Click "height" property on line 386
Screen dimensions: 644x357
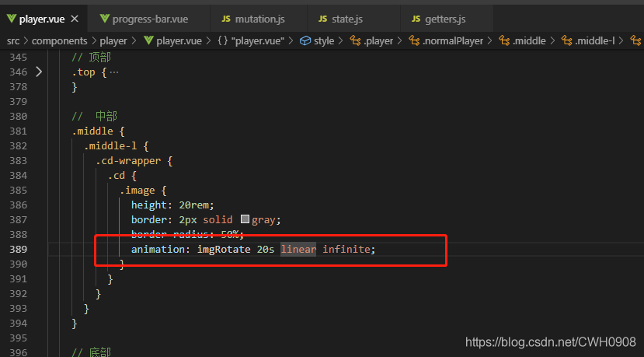click(x=149, y=205)
